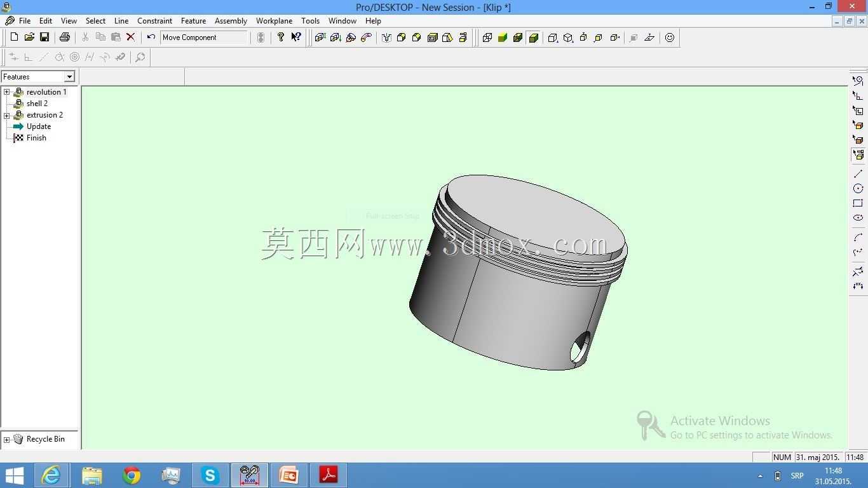Select the Update item in tree

point(39,126)
